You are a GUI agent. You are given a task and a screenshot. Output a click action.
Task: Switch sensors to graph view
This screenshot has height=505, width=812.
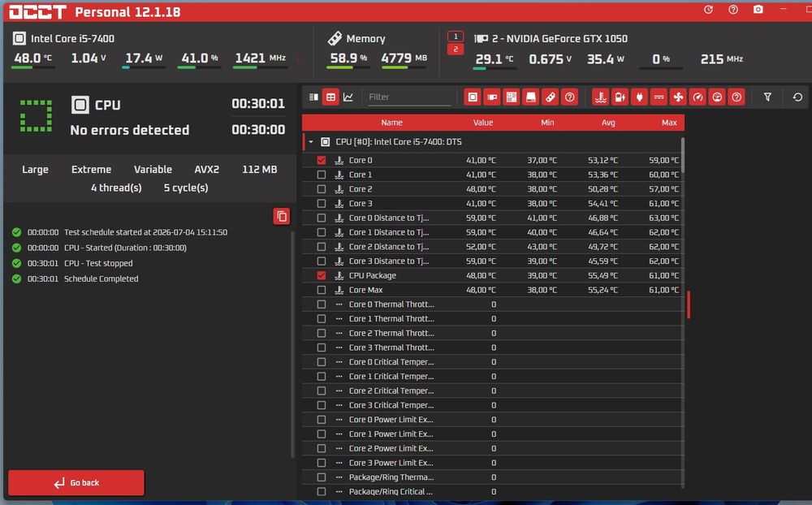coord(348,97)
